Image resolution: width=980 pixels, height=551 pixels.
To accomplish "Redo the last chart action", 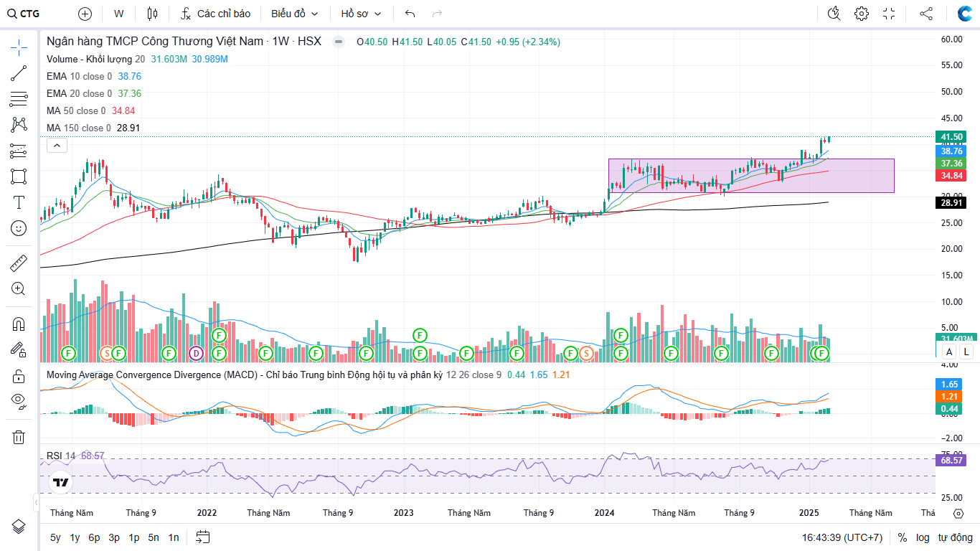I will [437, 14].
